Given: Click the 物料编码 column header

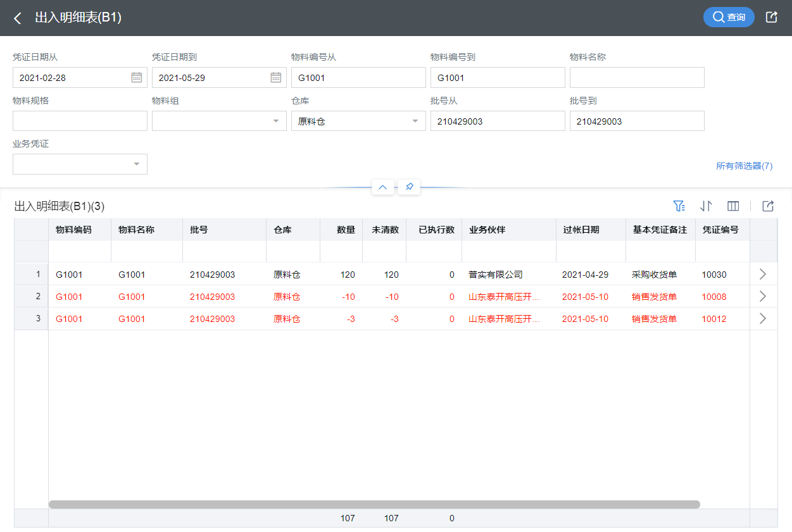Looking at the screenshot, I should coord(80,230).
